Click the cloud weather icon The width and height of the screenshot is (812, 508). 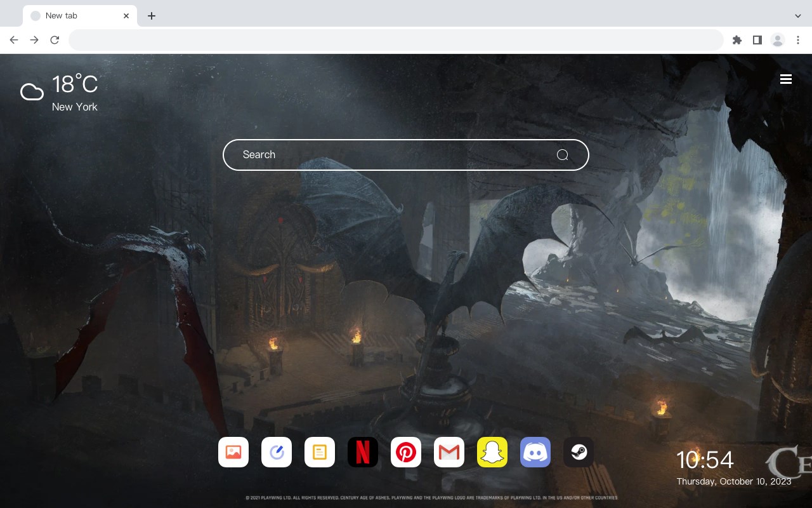(32, 93)
